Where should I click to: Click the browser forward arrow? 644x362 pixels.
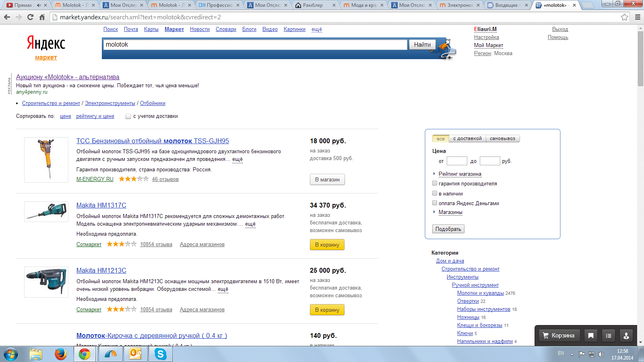click(x=19, y=17)
